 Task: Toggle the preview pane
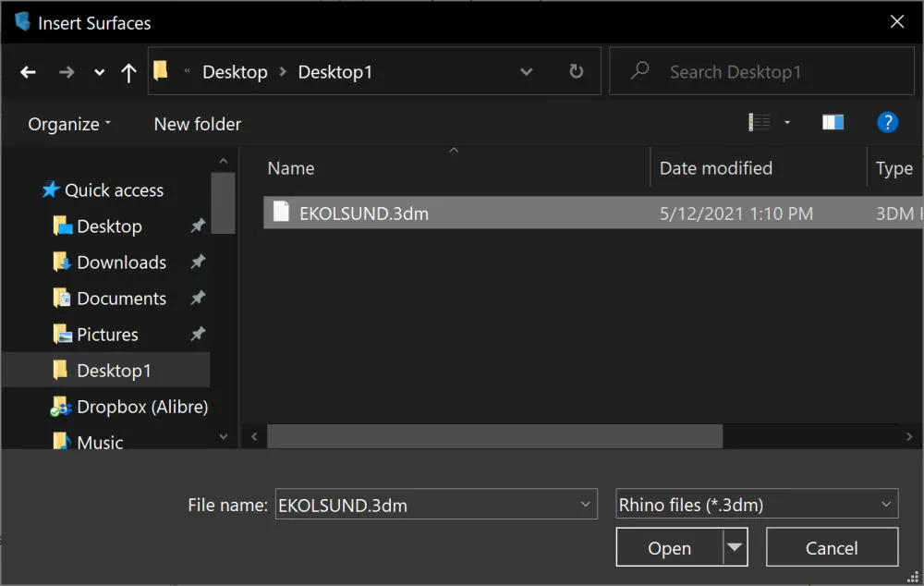pos(833,122)
